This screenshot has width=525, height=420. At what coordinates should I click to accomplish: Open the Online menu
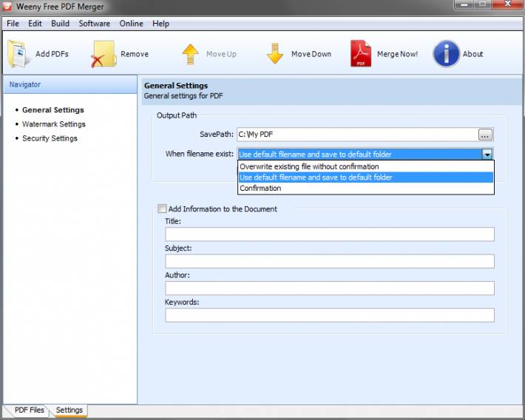(132, 24)
